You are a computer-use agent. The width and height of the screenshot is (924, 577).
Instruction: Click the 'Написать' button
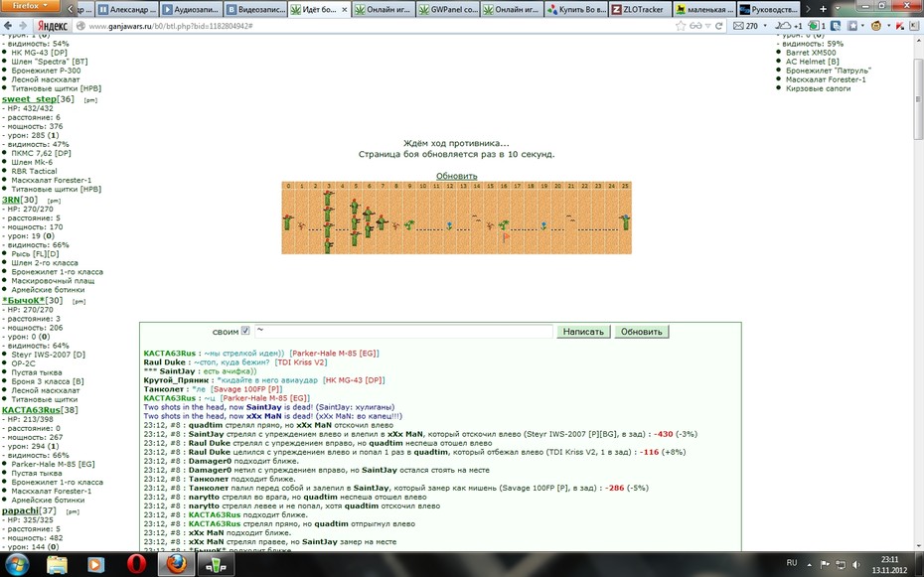(583, 332)
